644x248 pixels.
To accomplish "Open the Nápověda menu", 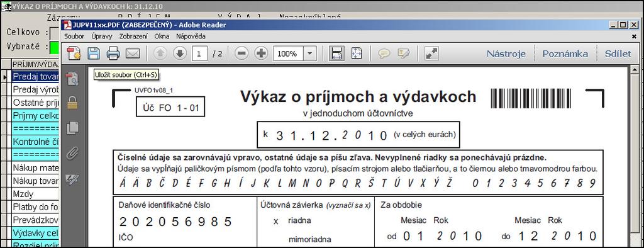I will tap(191, 36).
